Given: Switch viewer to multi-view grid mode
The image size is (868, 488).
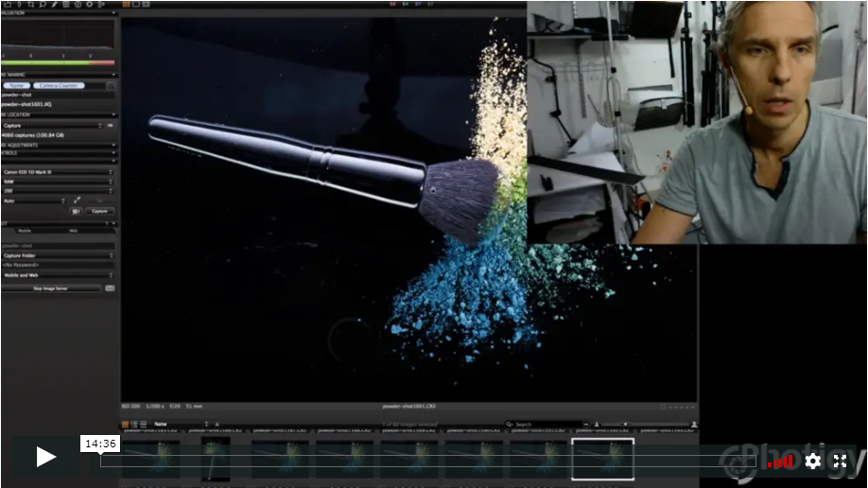Looking at the screenshot, I should coord(126,5).
